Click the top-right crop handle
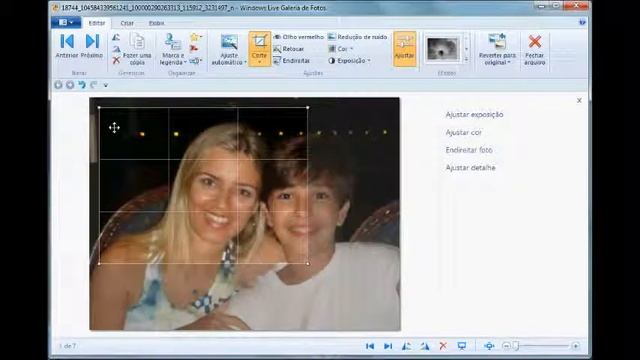Screen dimensions: 640x360 tap(307, 108)
